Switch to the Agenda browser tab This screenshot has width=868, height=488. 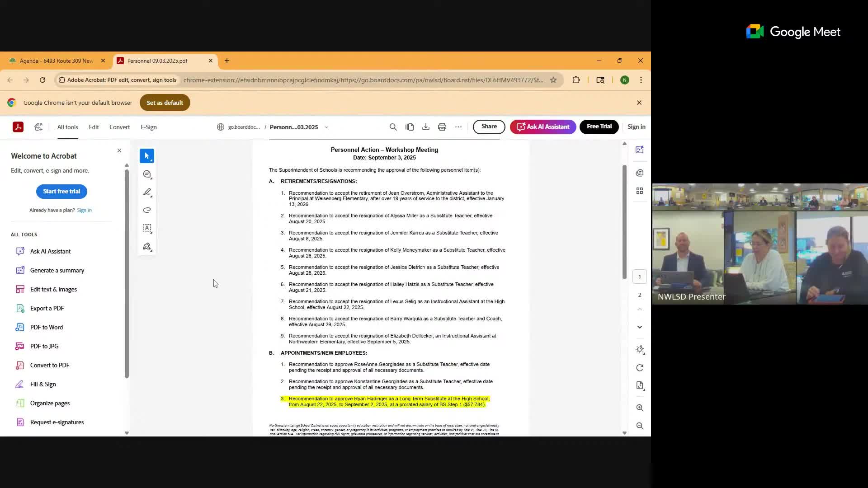pyautogui.click(x=56, y=61)
